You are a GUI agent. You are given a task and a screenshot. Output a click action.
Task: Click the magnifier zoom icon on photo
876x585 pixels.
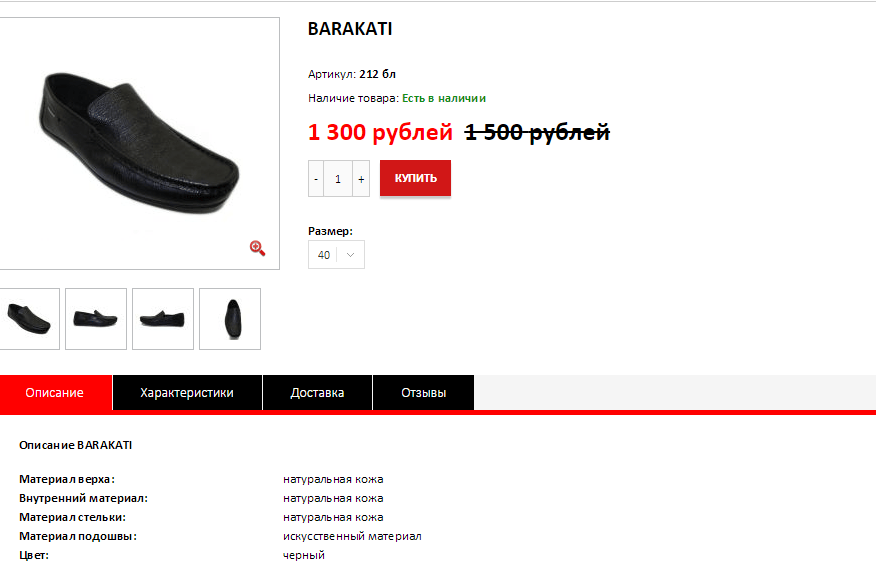pyautogui.click(x=258, y=248)
